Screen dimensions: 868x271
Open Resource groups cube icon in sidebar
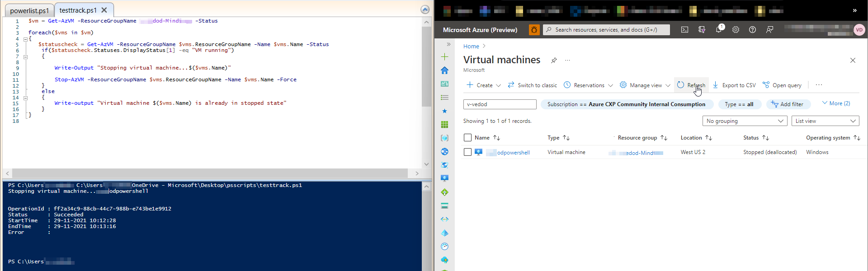tap(444, 138)
